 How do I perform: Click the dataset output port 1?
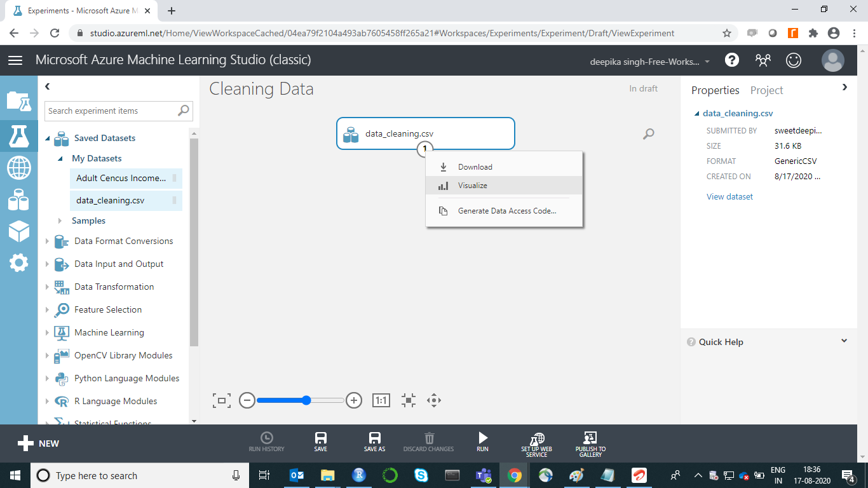pos(424,149)
